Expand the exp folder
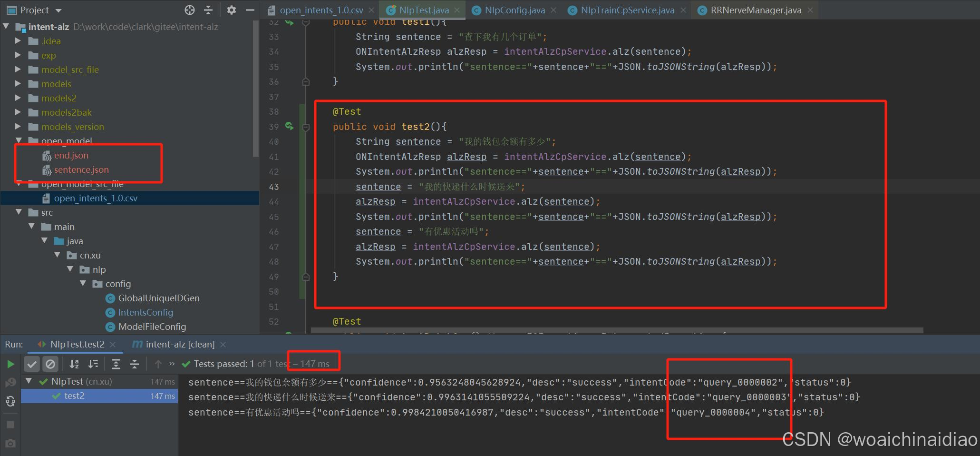 pyautogui.click(x=18, y=55)
